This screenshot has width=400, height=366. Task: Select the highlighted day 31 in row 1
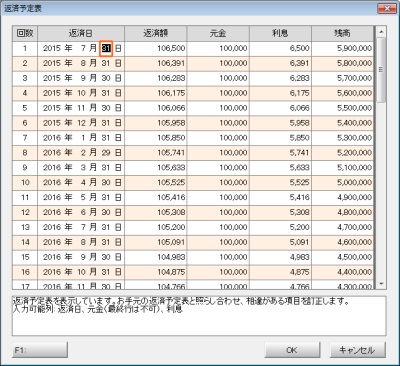(x=106, y=48)
